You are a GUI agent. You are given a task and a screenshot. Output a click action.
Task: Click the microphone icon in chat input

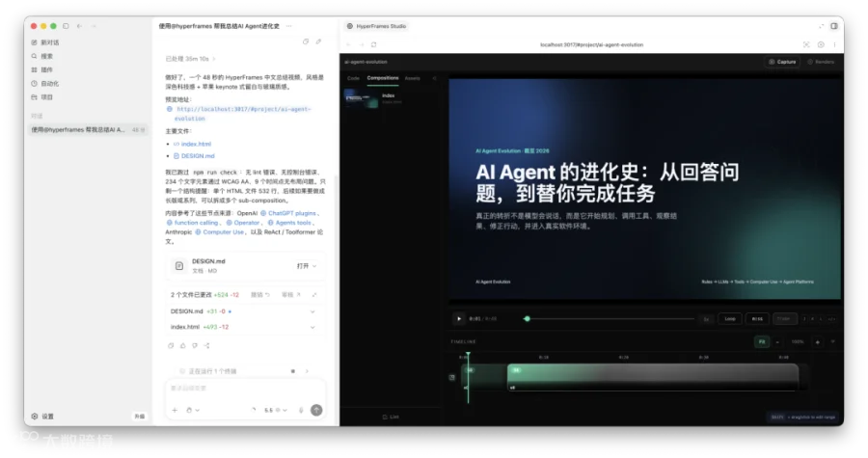(301, 411)
